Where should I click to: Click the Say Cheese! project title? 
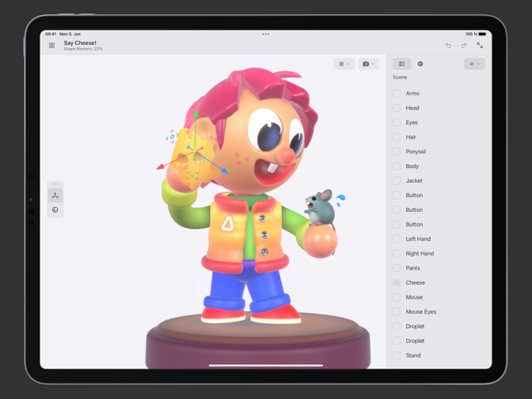(x=80, y=43)
